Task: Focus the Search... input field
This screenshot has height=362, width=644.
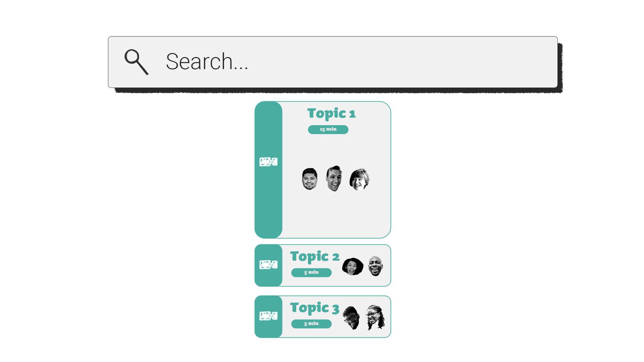Action: tap(333, 62)
